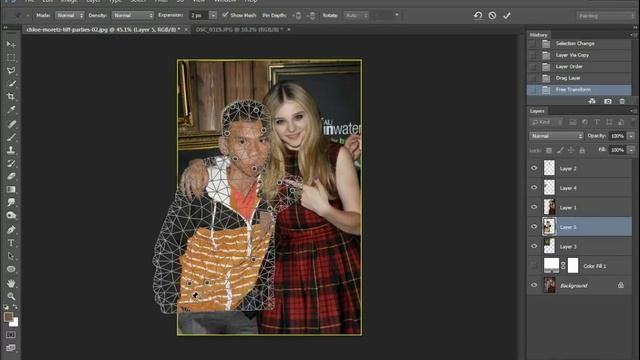The width and height of the screenshot is (640, 360).
Task: Select the Hand tool
Action: [x=11, y=283]
